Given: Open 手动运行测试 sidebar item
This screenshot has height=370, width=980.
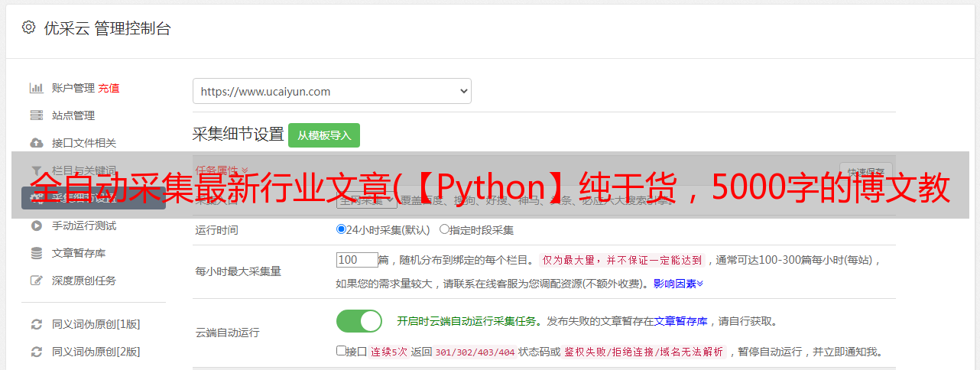Looking at the screenshot, I should [84, 226].
